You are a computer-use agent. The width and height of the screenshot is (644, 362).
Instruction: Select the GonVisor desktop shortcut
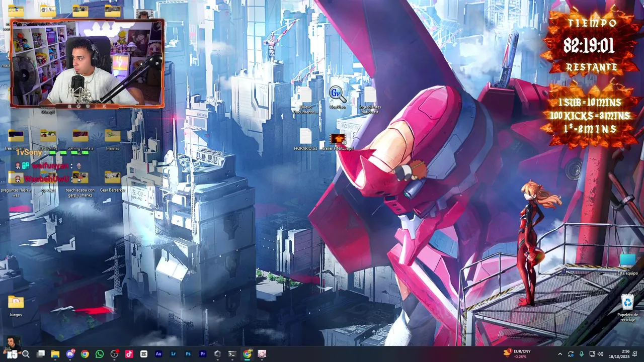337,98
